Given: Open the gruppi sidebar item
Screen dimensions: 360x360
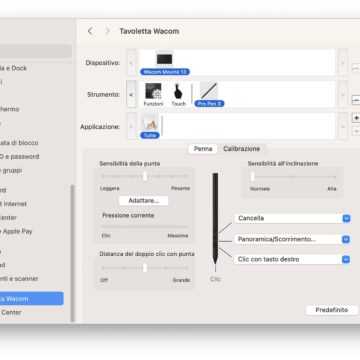Looking at the screenshot, I should [11, 170].
